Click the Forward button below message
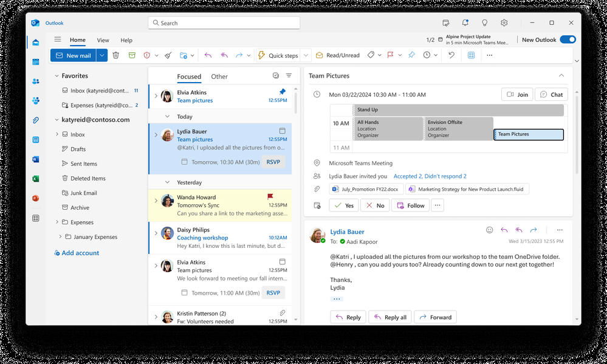Screen dimensions: 607x364 [436, 317]
